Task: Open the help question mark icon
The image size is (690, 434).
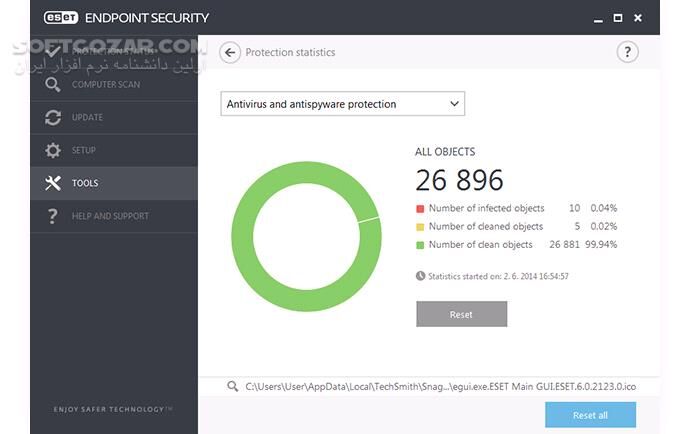Action: (x=627, y=52)
